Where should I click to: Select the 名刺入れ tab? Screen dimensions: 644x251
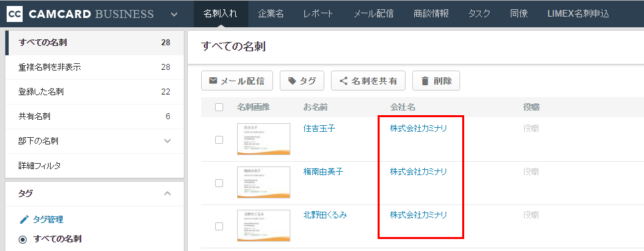(220, 14)
